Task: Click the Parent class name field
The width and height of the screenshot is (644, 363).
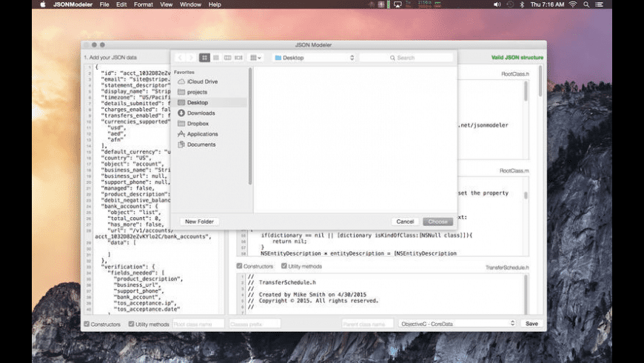Action: [x=368, y=324]
